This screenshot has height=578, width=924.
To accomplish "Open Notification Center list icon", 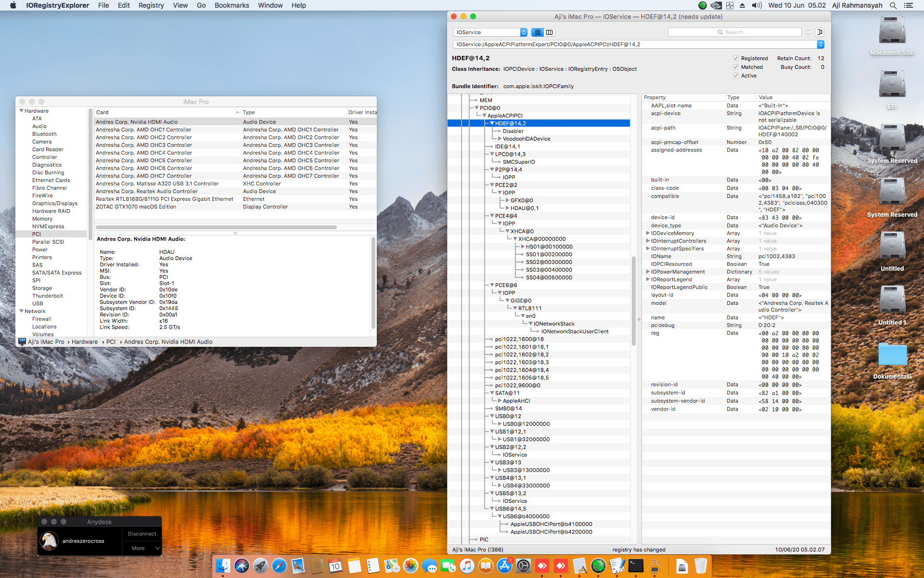I will pyautogui.click(x=909, y=5).
